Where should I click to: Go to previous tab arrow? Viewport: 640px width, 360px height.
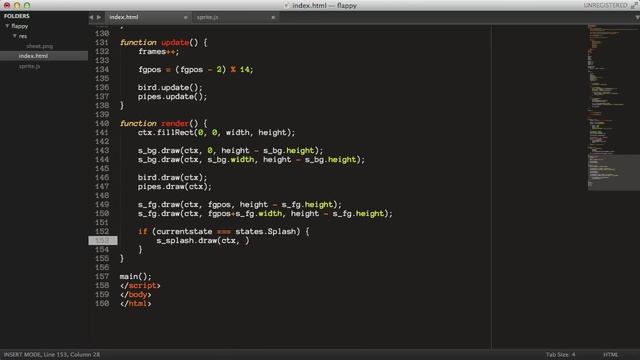click(91, 17)
